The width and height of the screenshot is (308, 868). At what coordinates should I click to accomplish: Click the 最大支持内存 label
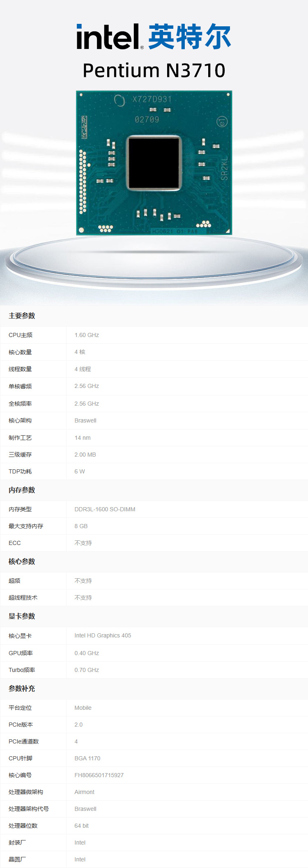[x=26, y=526]
